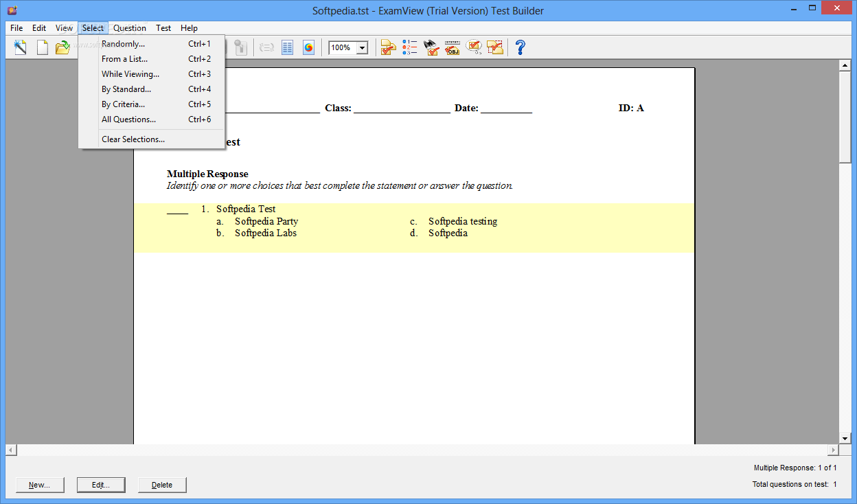Open the Question menu
This screenshot has height=504, width=857.
click(130, 28)
